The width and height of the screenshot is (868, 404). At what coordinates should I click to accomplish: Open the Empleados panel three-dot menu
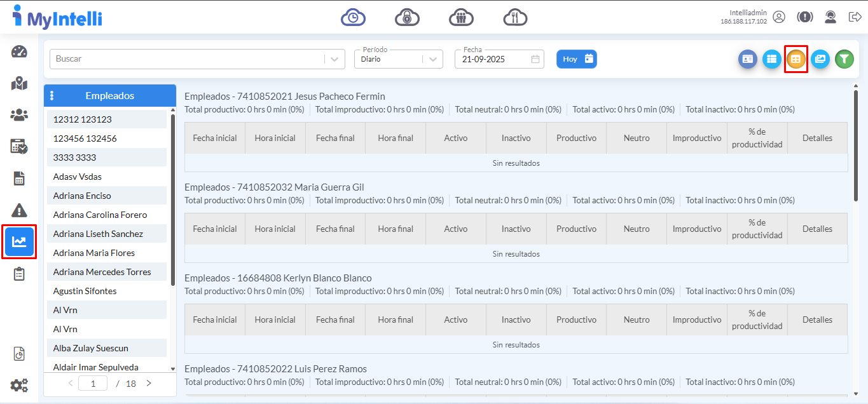click(52, 96)
